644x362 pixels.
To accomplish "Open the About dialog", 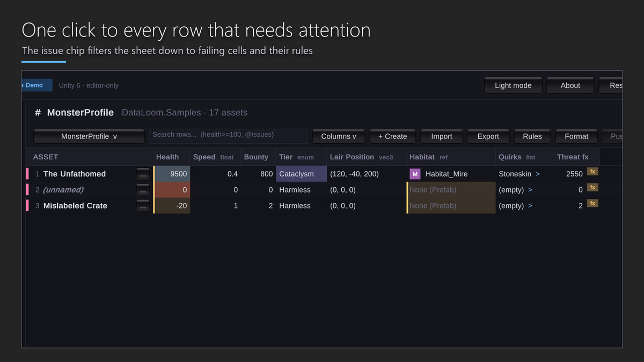I will tap(570, 85).
